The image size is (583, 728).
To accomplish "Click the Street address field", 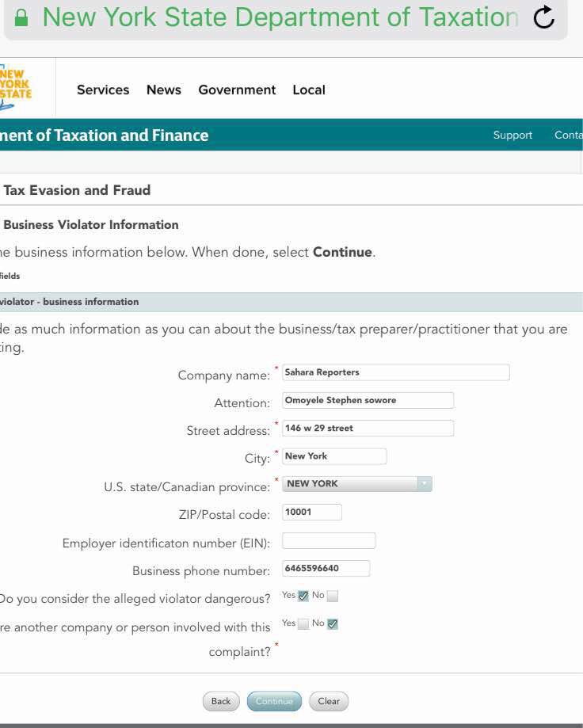I will point(368,428).
